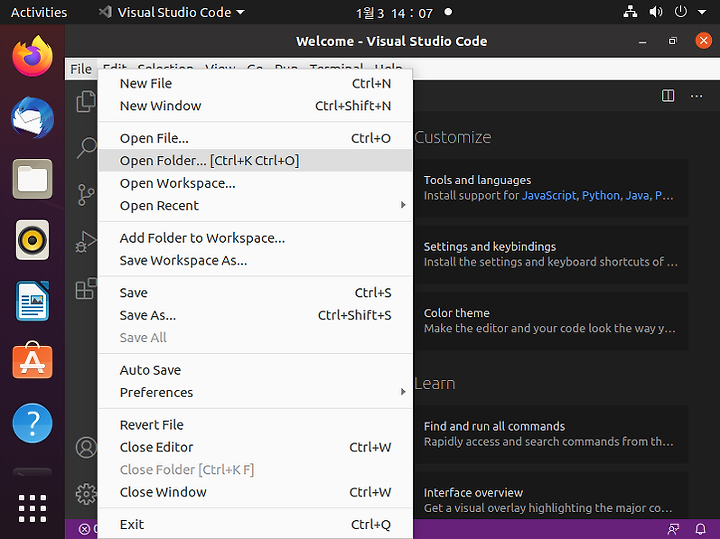The image size is (720, 539).
Task: Open Help from the dock
Action: tap(33, 423)
